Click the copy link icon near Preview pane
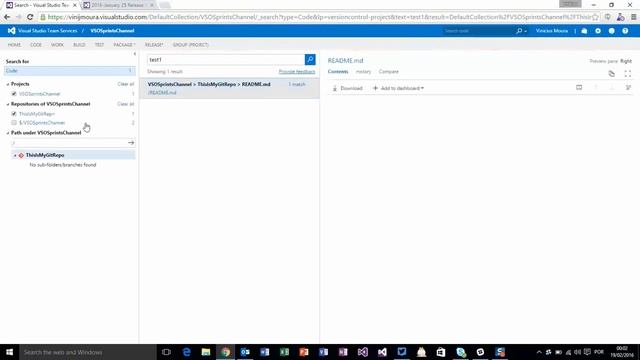The image size is (640, 360). (x=611, y=73)
